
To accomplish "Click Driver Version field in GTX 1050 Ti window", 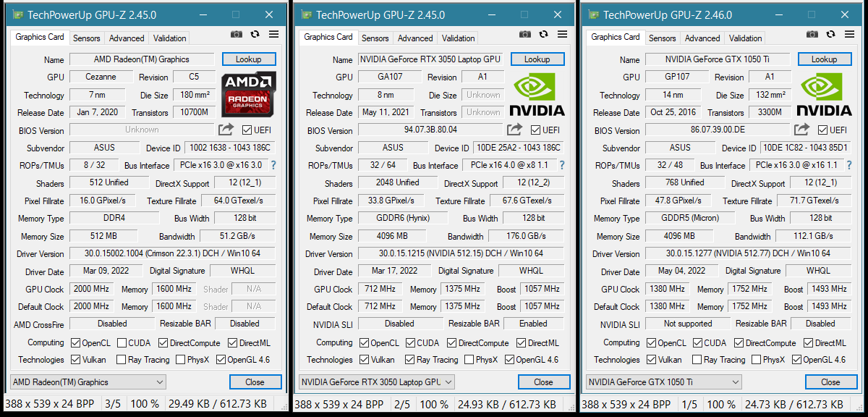I will (749, 253).
